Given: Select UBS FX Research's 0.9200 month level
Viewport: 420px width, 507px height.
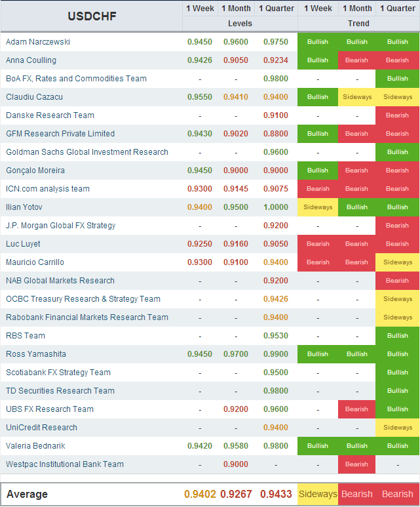Looking at the screenshot, I should pos(236,409).
